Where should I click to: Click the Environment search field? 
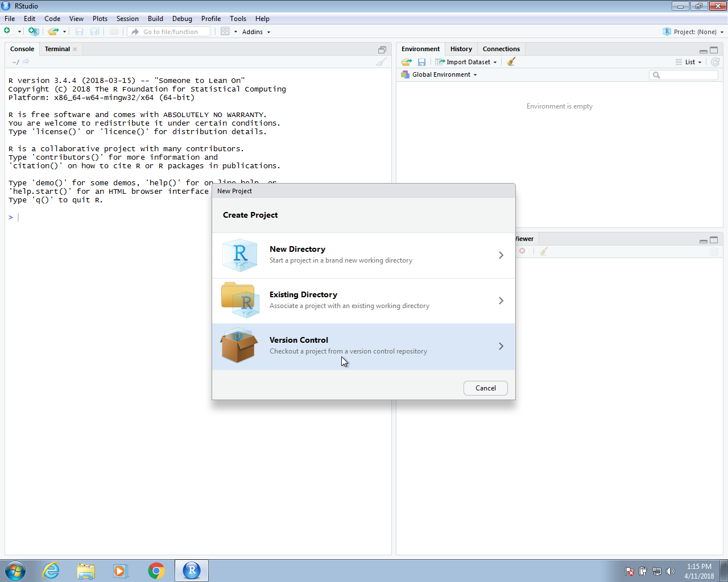pos(684,75)
